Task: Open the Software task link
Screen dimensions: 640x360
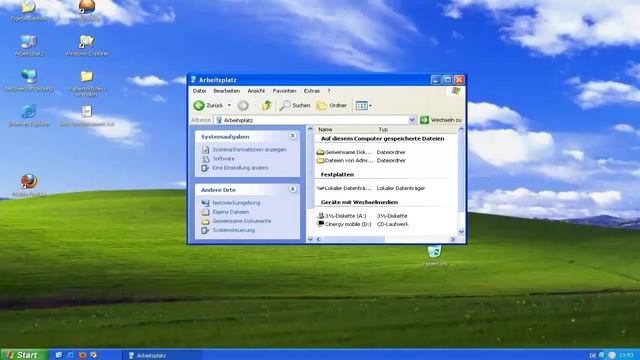Action: pos(223,158)
